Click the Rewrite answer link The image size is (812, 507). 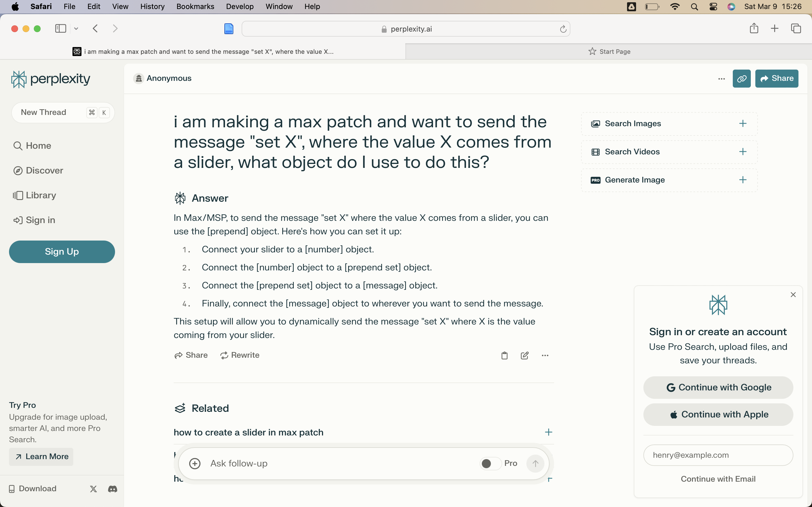240,355
